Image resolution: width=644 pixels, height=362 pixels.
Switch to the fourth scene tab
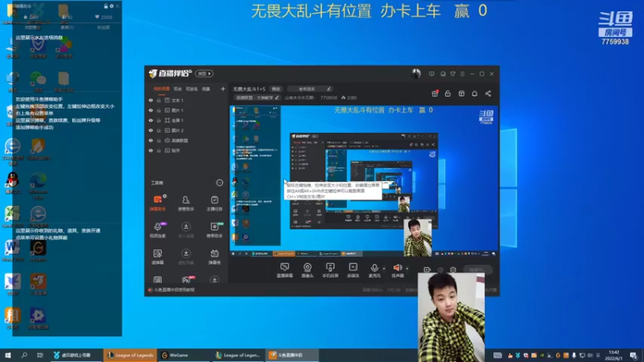pos(206,88)
